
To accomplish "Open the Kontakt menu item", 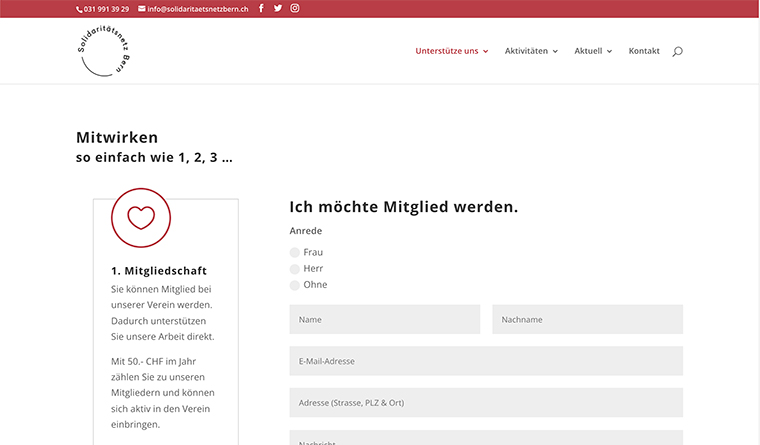I will click(x=644, y=51).
